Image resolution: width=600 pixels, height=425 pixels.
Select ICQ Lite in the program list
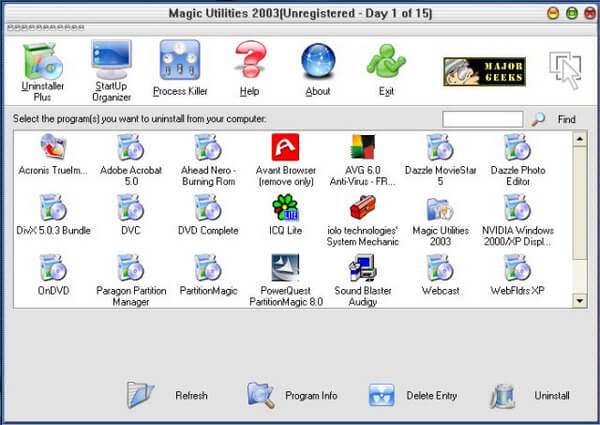285,215
